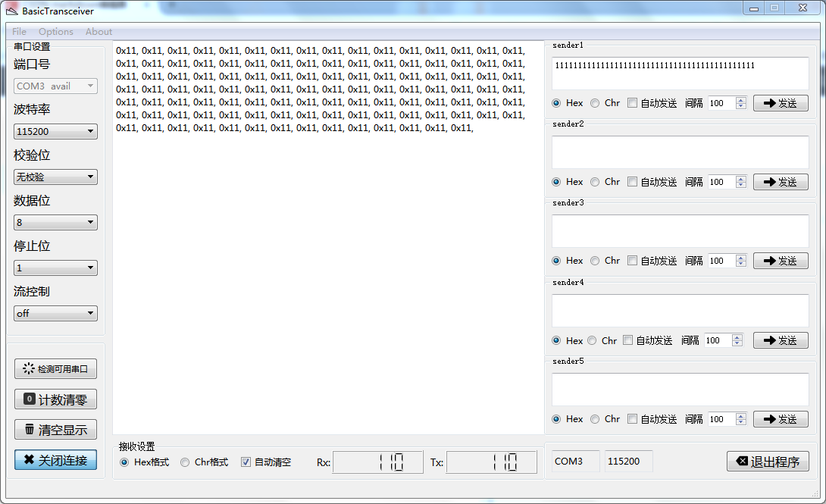Expand the data bits 8 dropdown

point(55,222)
